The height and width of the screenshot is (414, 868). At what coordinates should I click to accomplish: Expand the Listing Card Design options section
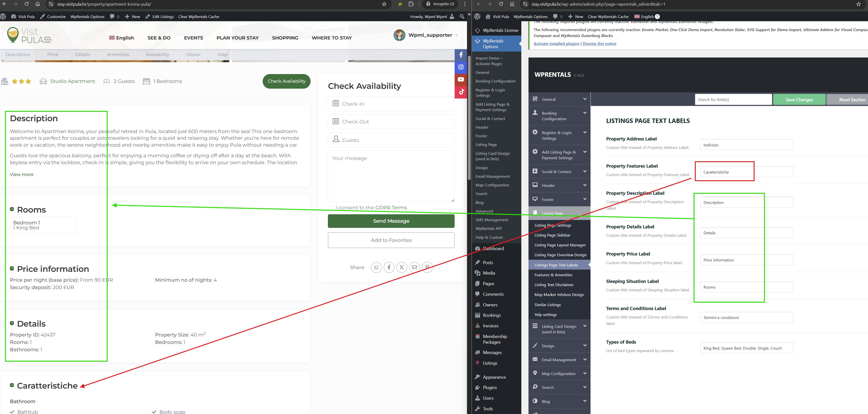[x=559, y=329]
